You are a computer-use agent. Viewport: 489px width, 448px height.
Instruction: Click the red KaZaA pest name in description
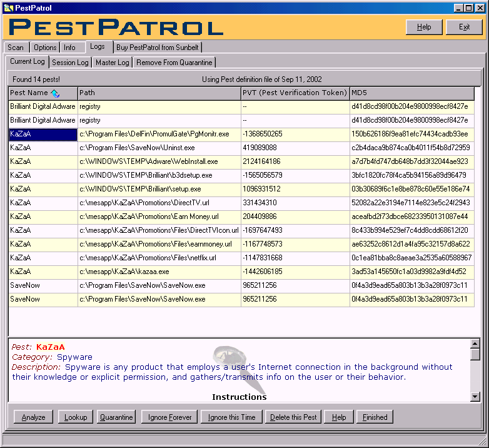coord(51,347)
